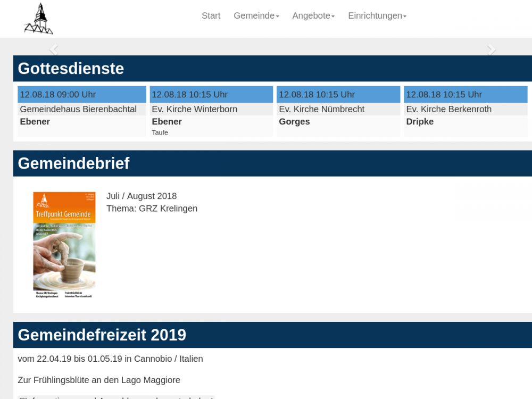Click pastor name Dripke
The width and height of the screenshot is (532, 399).
[x=420, y=122]
